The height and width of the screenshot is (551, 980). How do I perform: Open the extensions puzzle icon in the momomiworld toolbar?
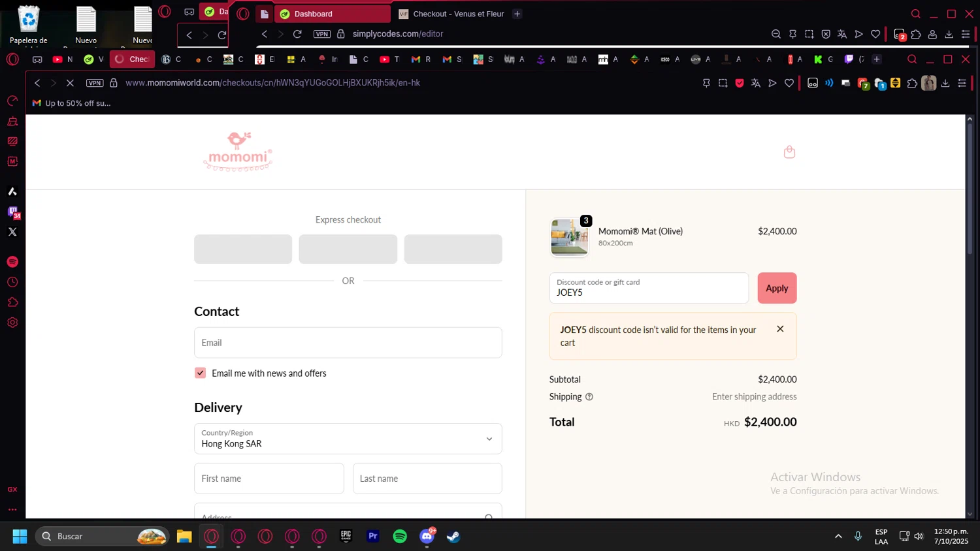(x=912, y=83)
